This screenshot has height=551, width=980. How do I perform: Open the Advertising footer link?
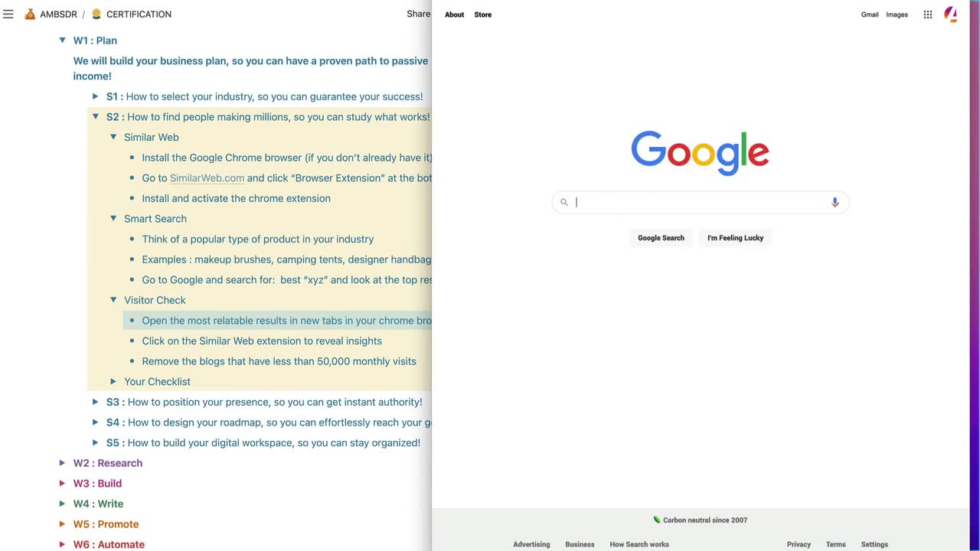point(531,544)
